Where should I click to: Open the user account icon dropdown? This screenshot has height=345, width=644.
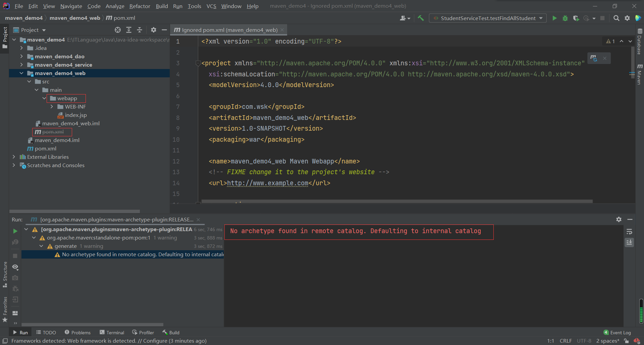pyautogui.click(x=405, y=18)
